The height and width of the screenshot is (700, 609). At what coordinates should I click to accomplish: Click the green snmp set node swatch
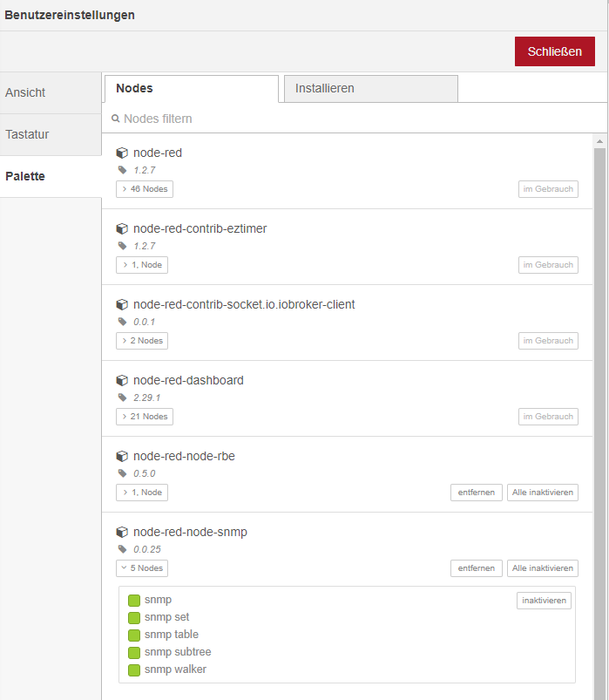(134, 618)
